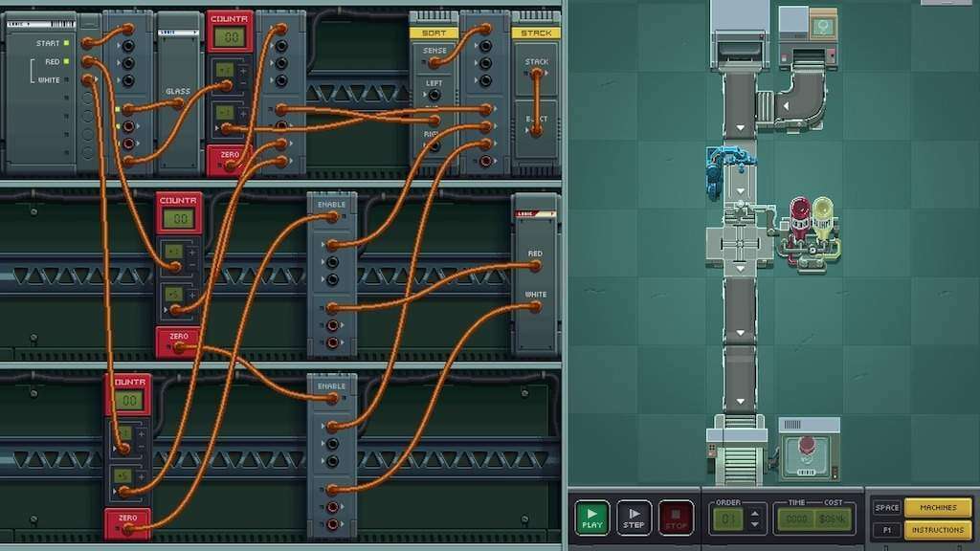
Task: Select the RED jack on the top-left logic module
Action: tap(88, 62)
